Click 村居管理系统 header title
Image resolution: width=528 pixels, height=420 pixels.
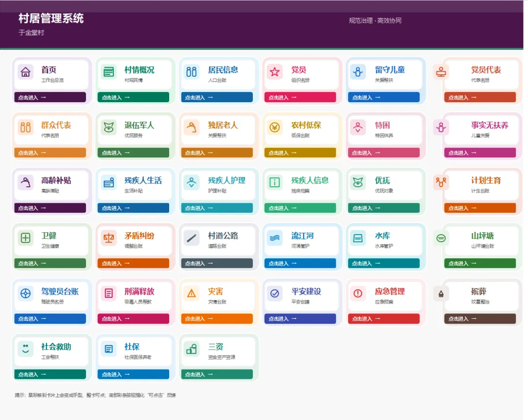[x=51, y=18]
